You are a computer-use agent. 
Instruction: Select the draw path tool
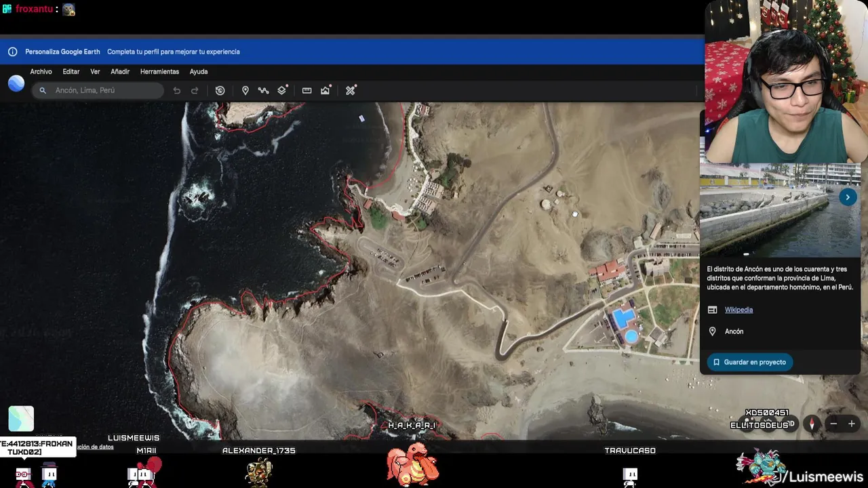[263, 90]
